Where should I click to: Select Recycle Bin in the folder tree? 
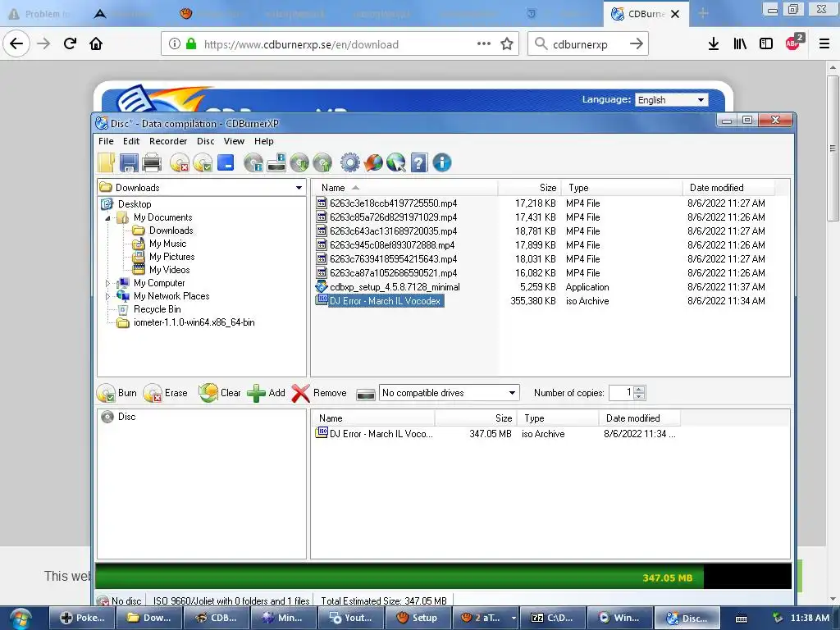pyautogui.click(x=157, y=309)
